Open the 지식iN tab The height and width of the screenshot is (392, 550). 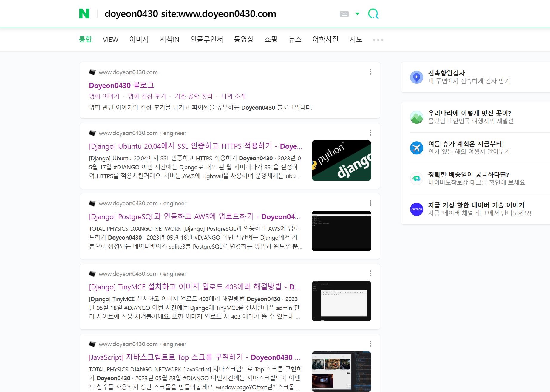(x=169, y=39)
